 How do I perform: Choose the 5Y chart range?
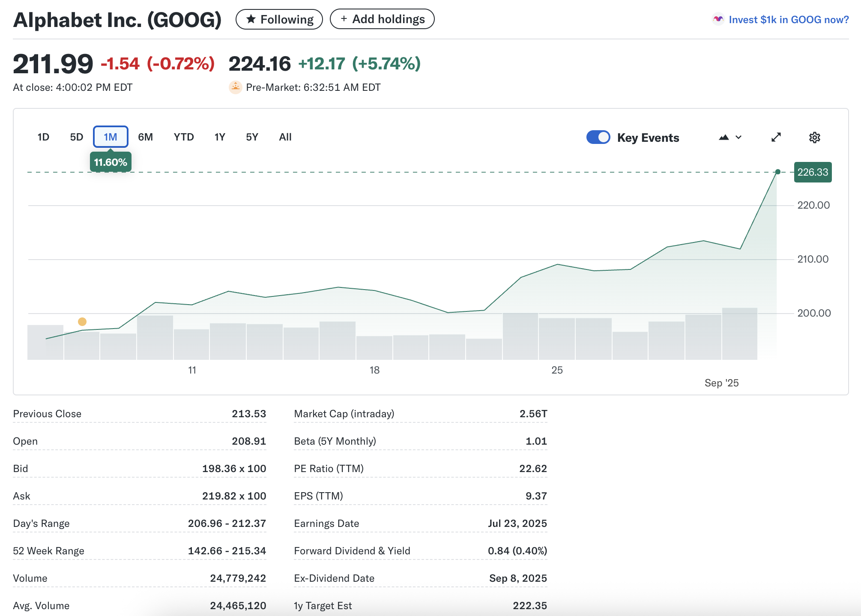[x=252, y=137]
